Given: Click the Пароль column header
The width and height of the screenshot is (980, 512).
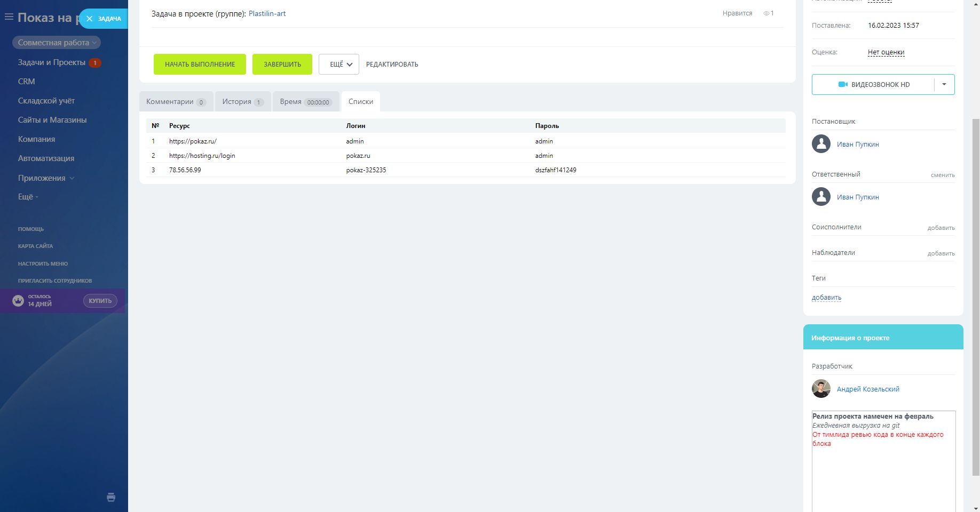Looking at the screenshot, I should pyautogui.click(x=547, y=126).
